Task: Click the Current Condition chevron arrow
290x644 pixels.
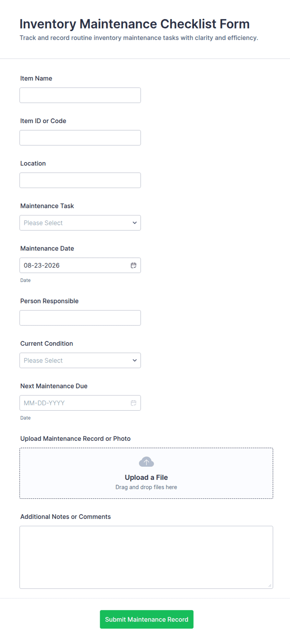Action: (135, 360)
